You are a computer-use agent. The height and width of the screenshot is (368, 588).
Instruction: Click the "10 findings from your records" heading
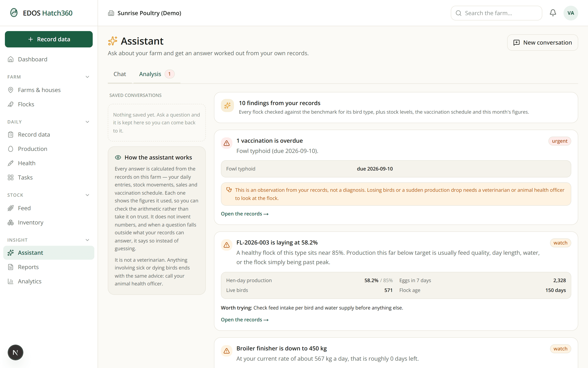click(280, 103)
